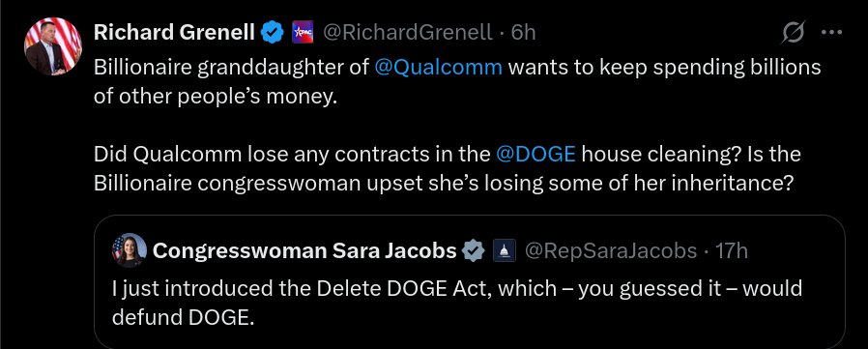
Task: Visit the @RepSaraJacobs handle
Action: (611, 251)
